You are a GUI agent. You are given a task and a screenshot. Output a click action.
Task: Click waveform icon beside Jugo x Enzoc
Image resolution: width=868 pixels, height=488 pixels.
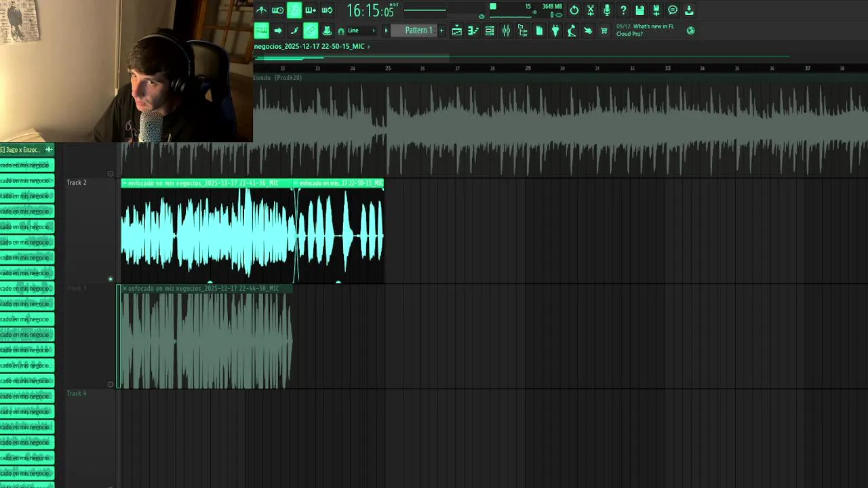point(48,149)
